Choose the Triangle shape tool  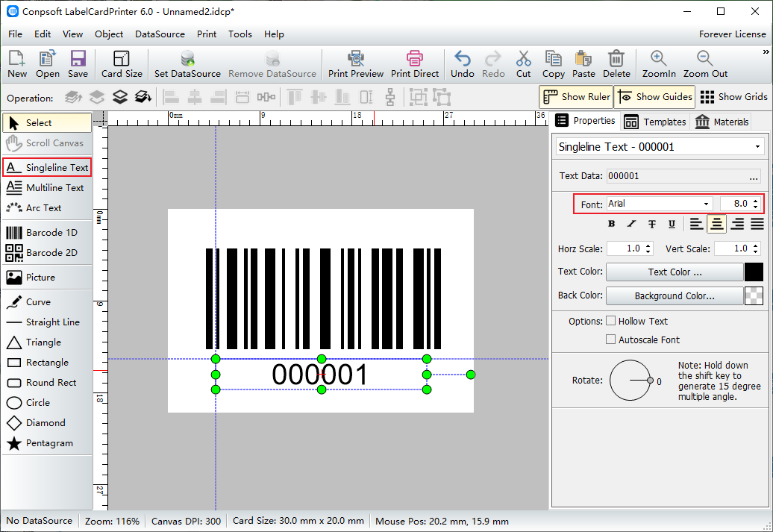pyautogui.click(x=47, y=342)
